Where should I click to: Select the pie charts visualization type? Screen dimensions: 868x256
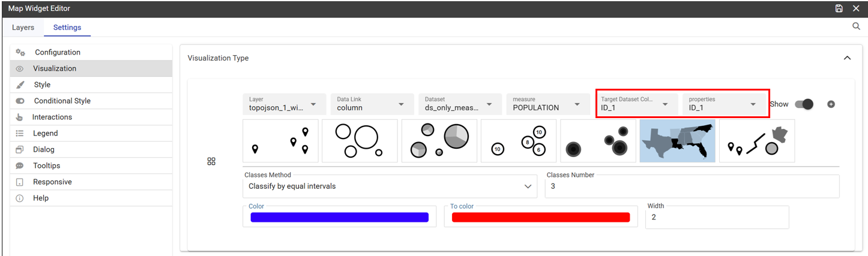tap(439, 141)
